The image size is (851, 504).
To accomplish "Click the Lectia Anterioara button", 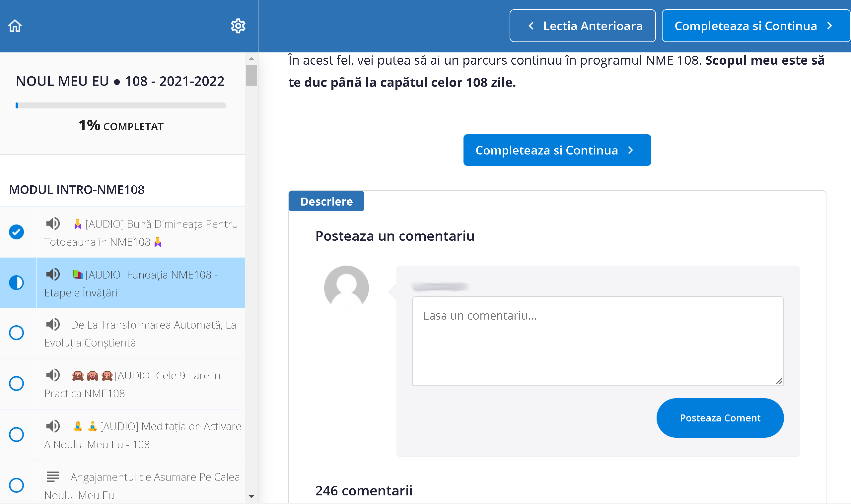I will [x=582, y=26].
